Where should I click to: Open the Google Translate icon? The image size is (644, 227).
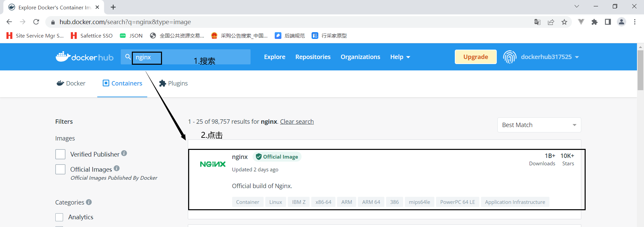(x=537, y=22)
